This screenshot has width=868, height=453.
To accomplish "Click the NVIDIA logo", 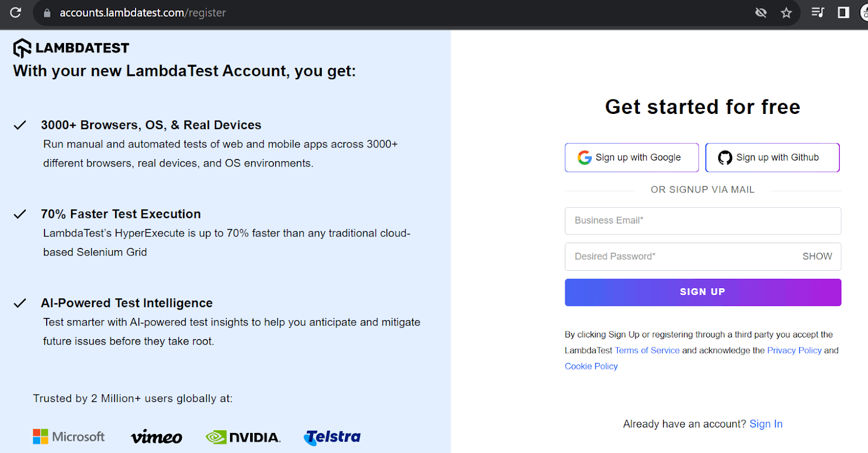I will point(242,437).
